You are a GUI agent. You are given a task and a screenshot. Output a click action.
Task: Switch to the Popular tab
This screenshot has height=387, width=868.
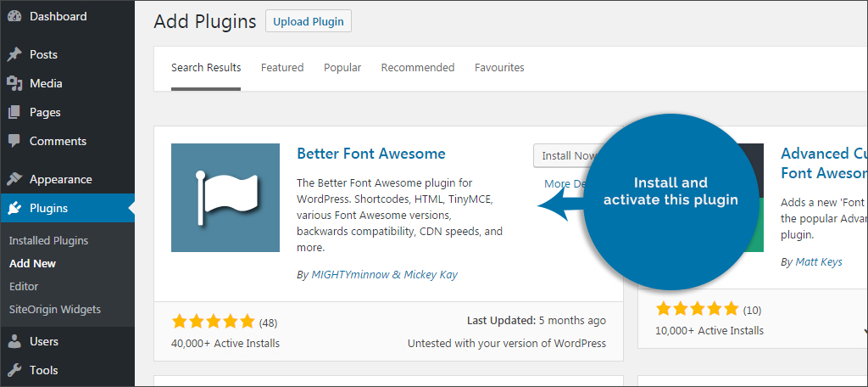[342, 68]
